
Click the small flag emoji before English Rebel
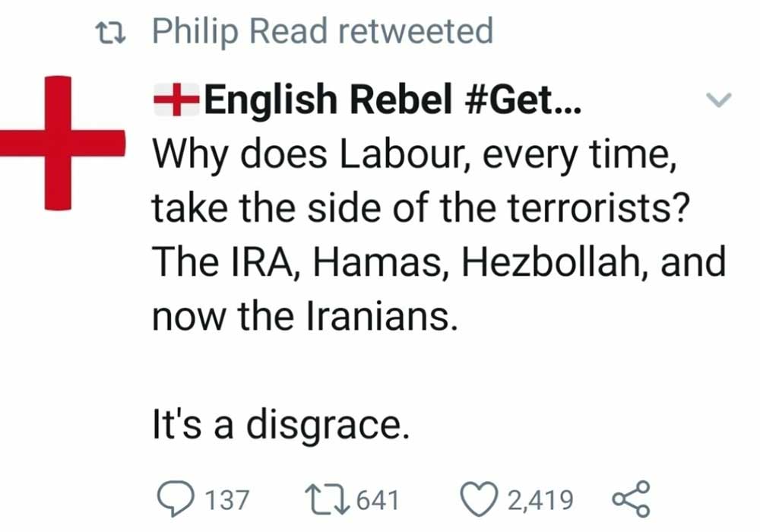[x=176, y=101]
